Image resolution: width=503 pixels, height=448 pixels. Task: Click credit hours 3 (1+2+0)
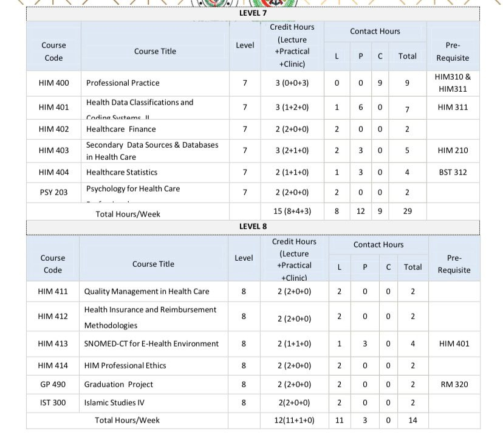(292, 108)
